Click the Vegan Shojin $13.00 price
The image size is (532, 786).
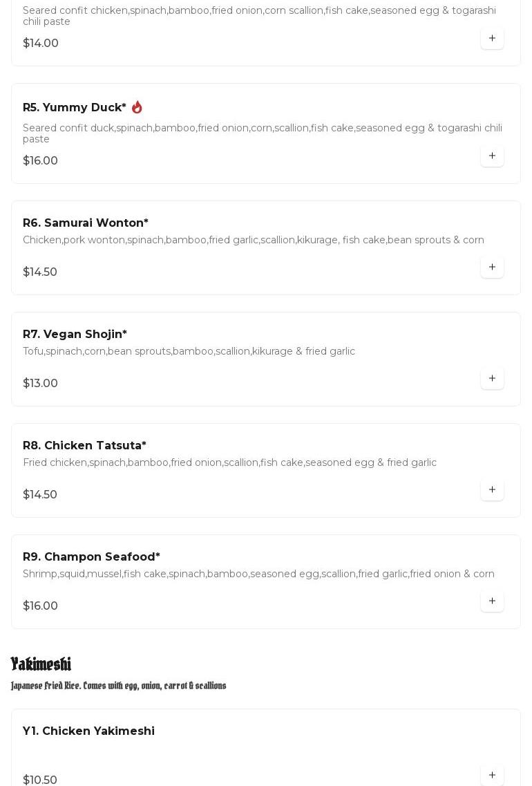coord(40,384)
